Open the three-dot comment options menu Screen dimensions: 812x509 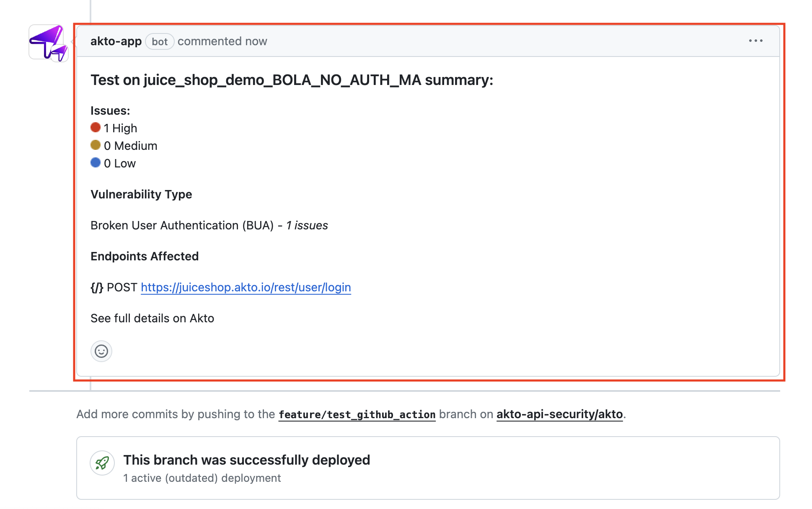pos(755,41)
